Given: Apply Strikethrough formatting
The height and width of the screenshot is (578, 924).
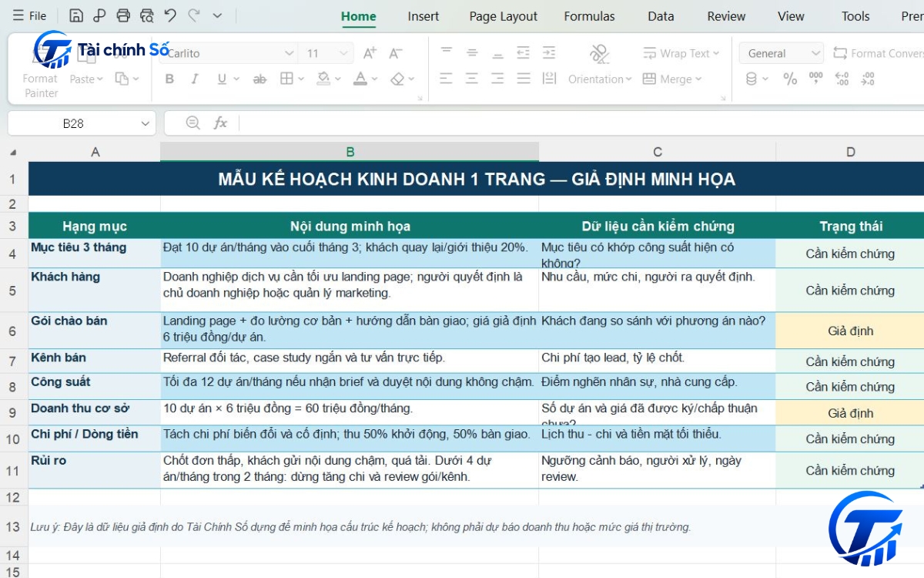Looking at the screenshot, I should [260, 79].
